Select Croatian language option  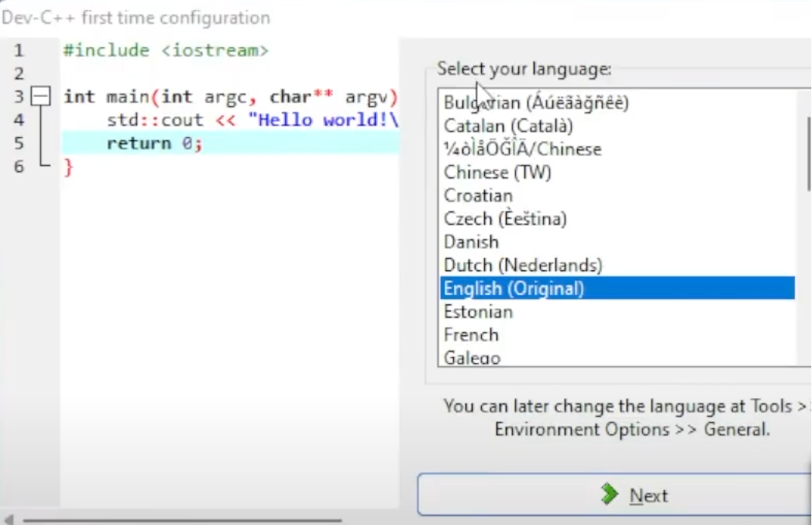[x=478, y=196]
